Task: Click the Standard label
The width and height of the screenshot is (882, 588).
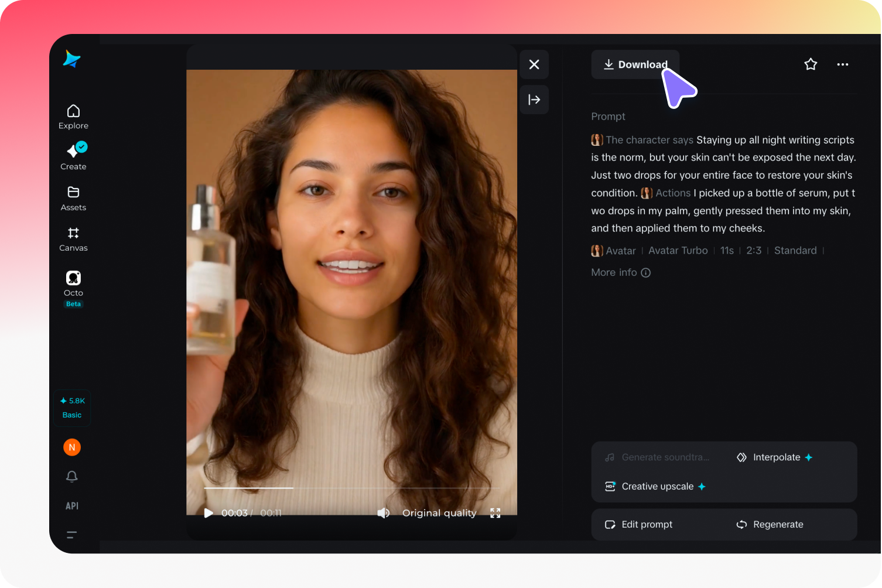Action: pos(795,251)
